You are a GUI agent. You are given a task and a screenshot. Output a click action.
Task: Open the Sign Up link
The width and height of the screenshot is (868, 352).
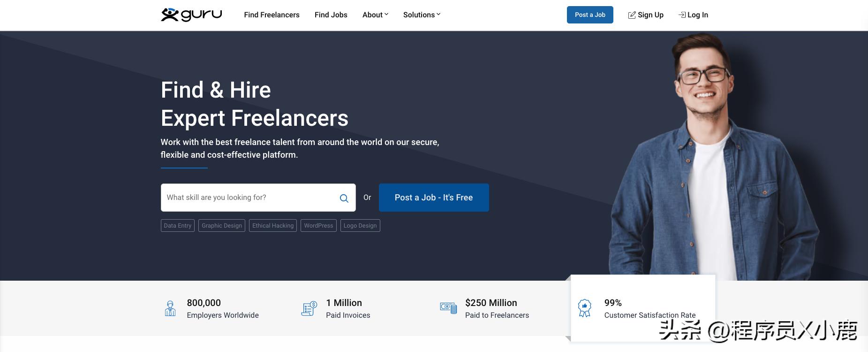tap(646, 15)
